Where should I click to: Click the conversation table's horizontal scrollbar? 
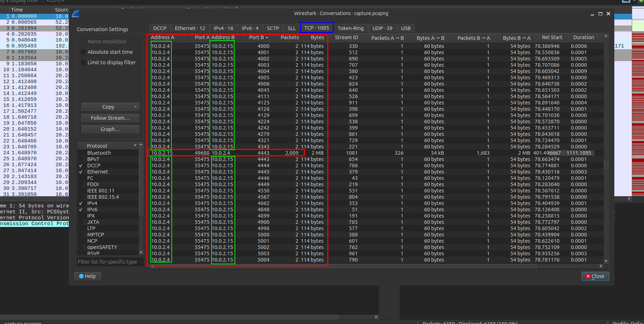coord(346,266)
